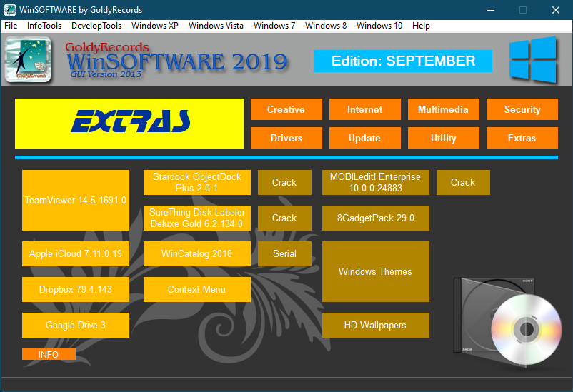Click Crack next to MOBILedit! Enterprise
The width and height of the screenshot is (573, 392).
tap(463, 182)
